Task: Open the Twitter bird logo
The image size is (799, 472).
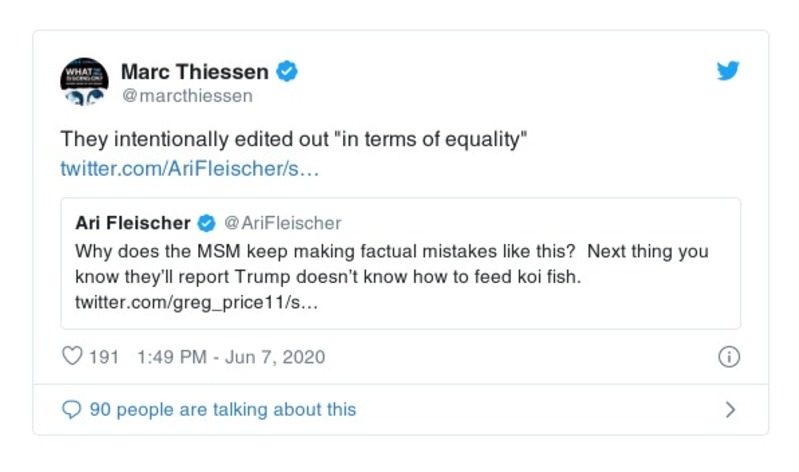Action: tap(729, 72)
